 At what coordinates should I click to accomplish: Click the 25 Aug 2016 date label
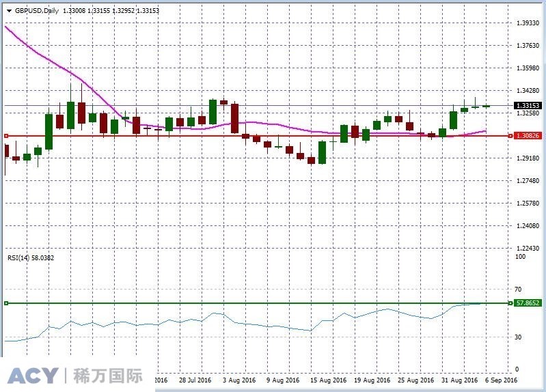pos(415,380)
